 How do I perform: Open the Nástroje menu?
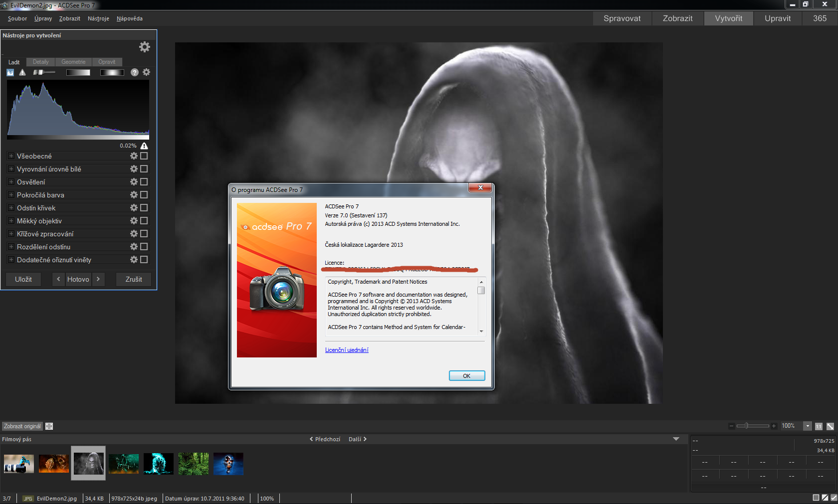(98, 18)
